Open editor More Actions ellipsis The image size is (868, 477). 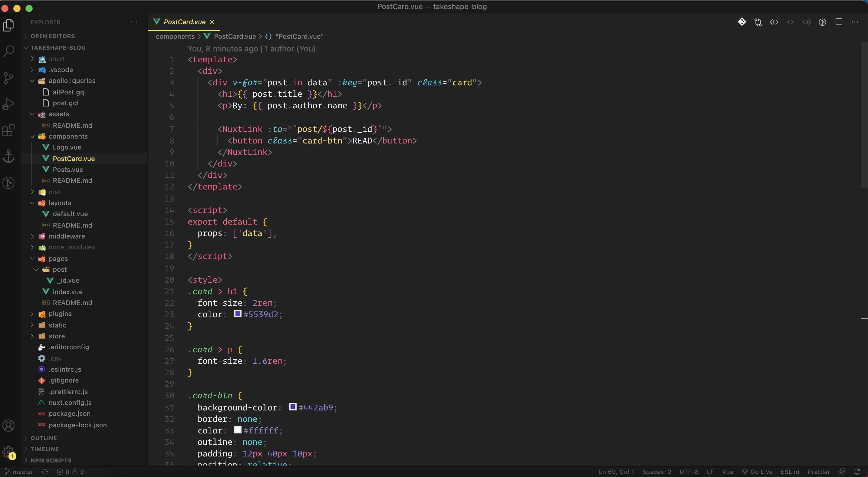(855, 22)
